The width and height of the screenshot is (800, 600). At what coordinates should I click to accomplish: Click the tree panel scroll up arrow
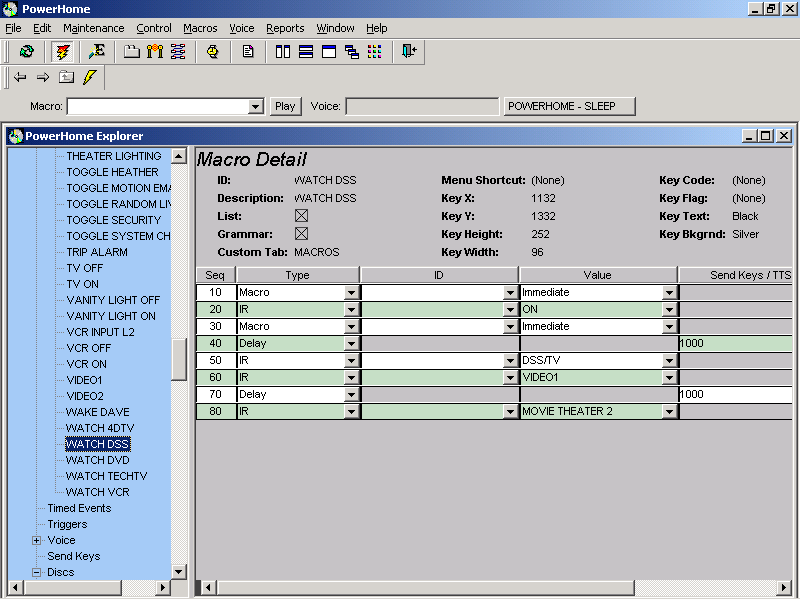click(179, 156)
